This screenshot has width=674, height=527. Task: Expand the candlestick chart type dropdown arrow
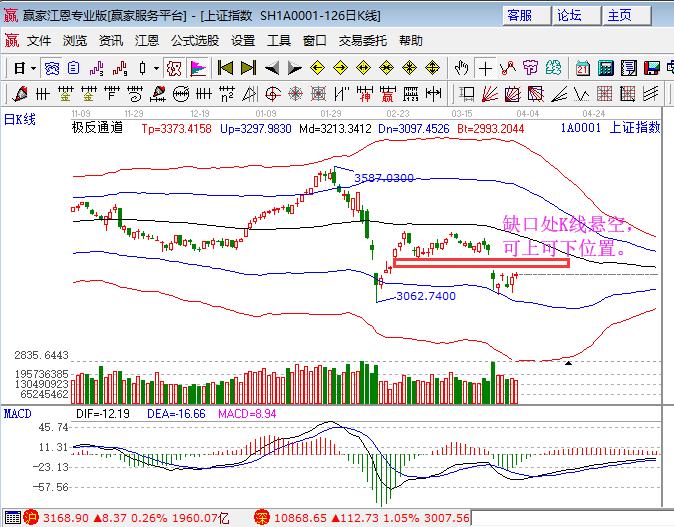click(x=156, y=68)
